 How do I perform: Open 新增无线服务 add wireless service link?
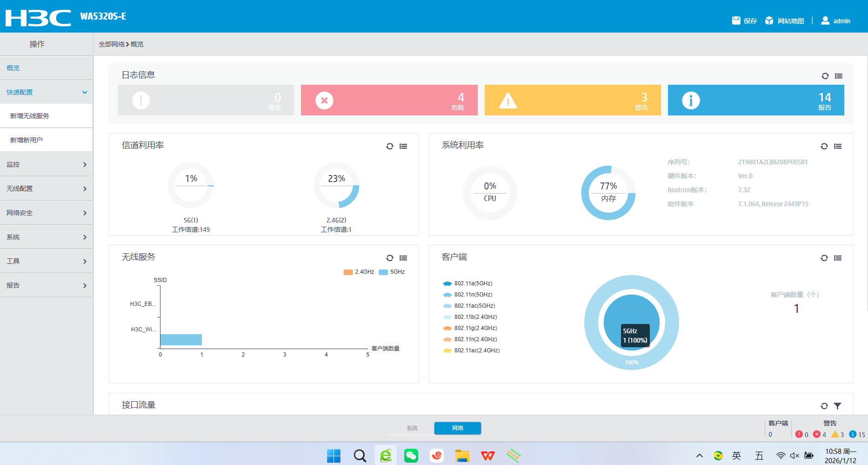point(30,116)
